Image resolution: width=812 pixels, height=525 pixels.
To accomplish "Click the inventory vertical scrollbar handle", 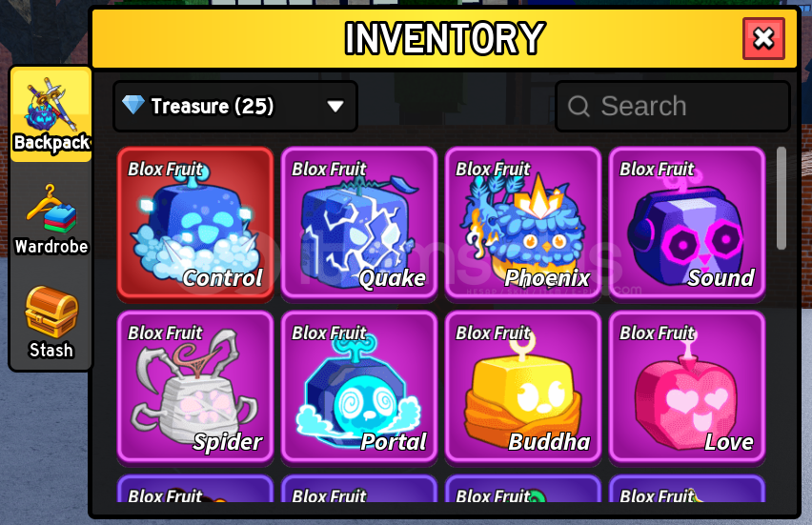I will pyautogui.click(x=781, y=198).
